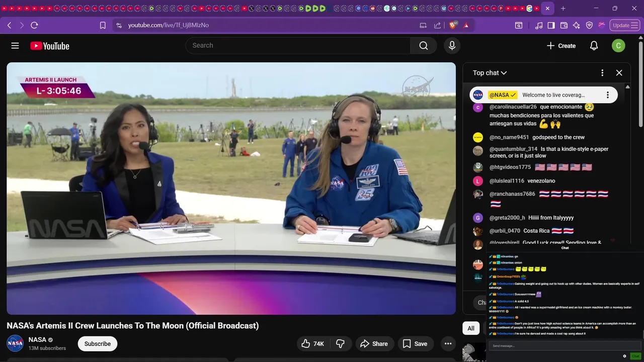
Task: Click the scroll-up arrow of the chat scrollbar
Action: coord(627,87)
